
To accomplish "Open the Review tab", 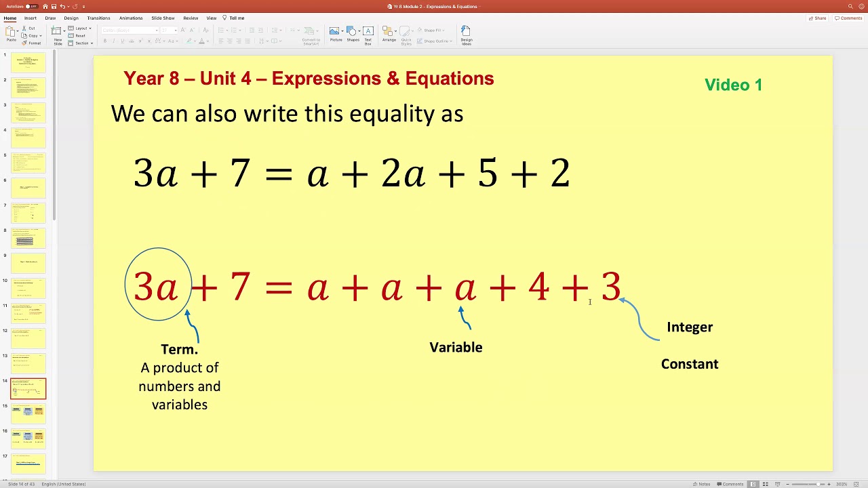I will [x=191, y=18].
